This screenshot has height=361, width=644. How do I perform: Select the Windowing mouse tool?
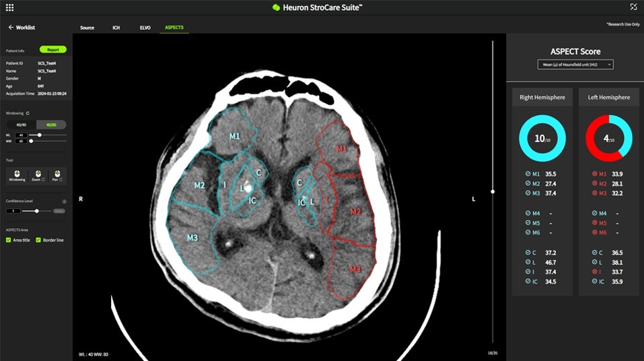[17, 175]
